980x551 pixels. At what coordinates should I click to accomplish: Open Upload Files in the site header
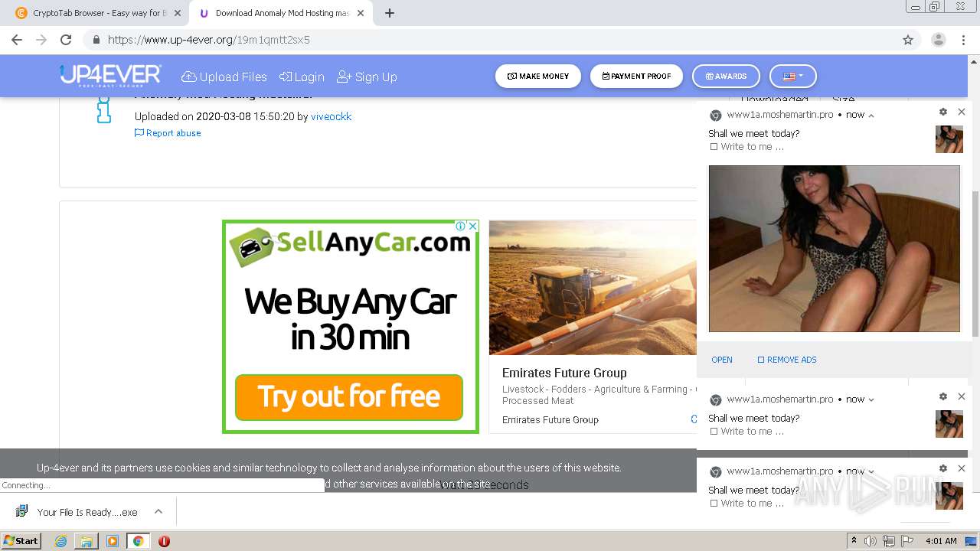point(224,77)
